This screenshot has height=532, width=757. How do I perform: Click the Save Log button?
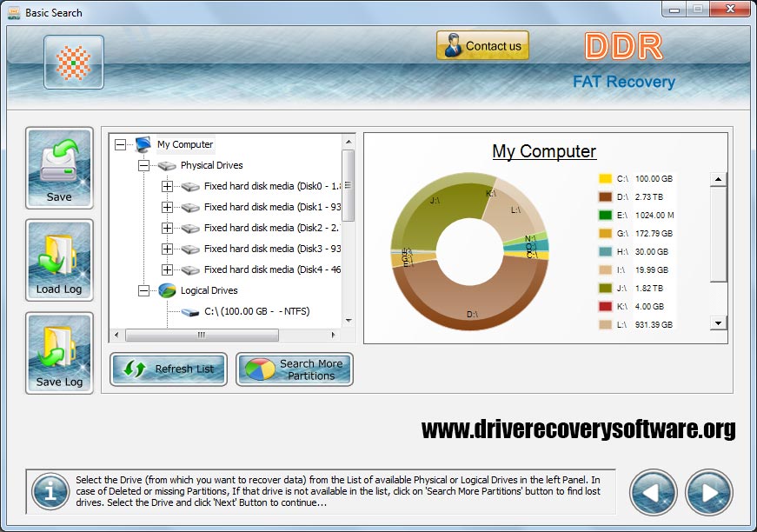coord(59,353)
